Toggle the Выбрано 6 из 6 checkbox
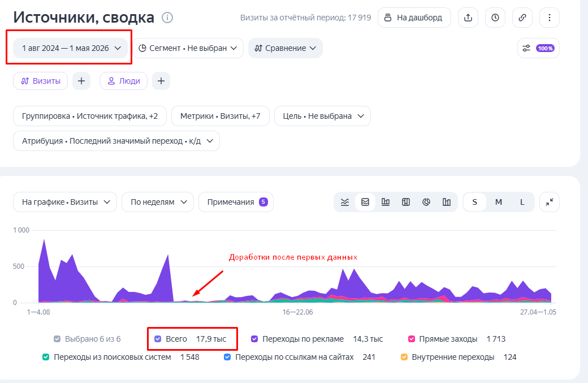The image size is (588, 383). click(x=57, y=339)
